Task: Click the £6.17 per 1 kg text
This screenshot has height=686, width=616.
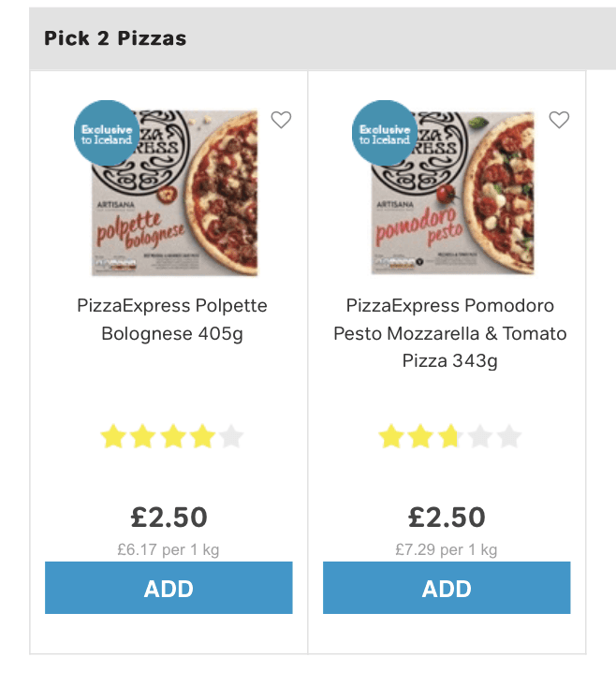Action: [169, 549]
